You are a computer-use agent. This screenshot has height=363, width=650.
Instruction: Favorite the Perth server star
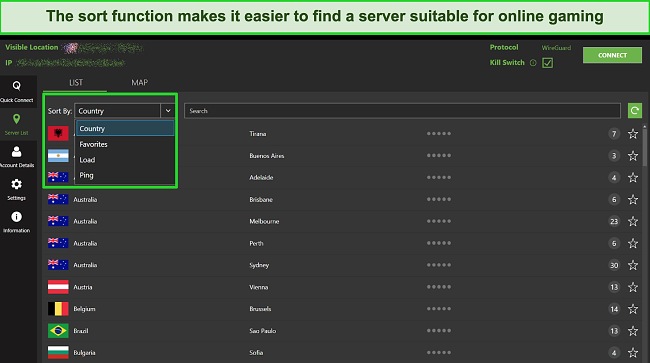633,243
